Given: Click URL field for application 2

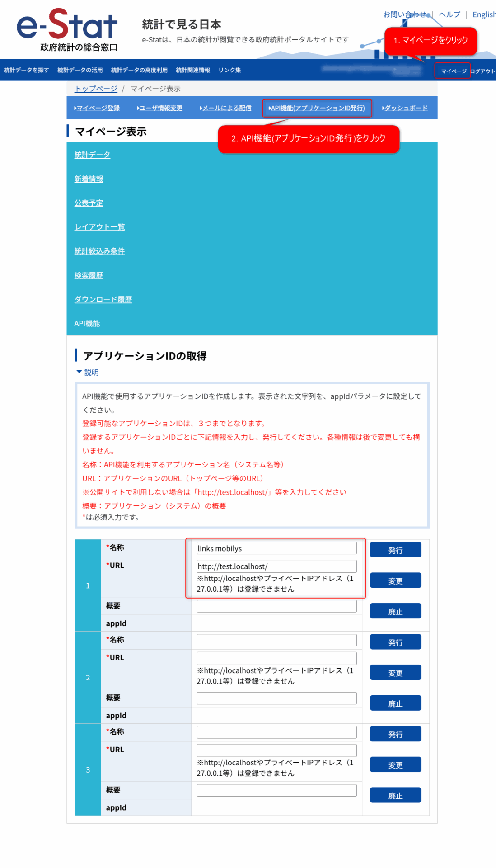Looking at the screenshot, I should 276,658.
